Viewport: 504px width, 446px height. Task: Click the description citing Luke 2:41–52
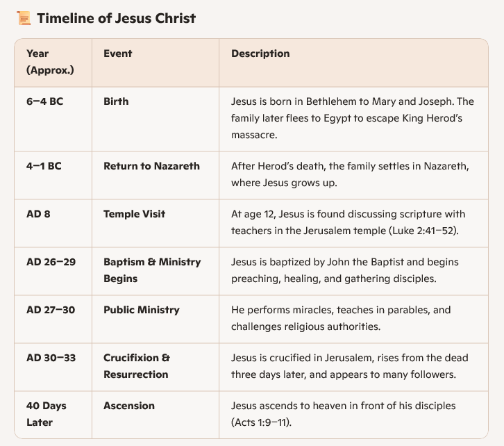pos(348,222)
